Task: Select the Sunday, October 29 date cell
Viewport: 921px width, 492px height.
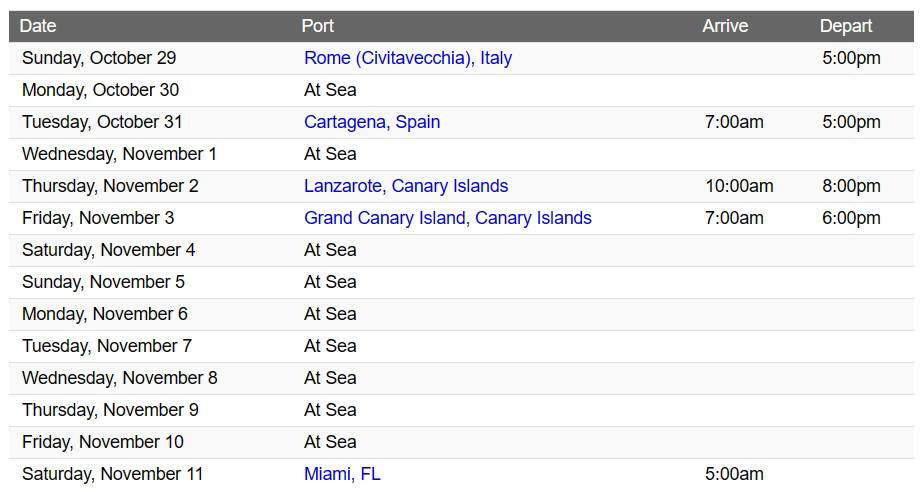Action: (x=99, y=58)
